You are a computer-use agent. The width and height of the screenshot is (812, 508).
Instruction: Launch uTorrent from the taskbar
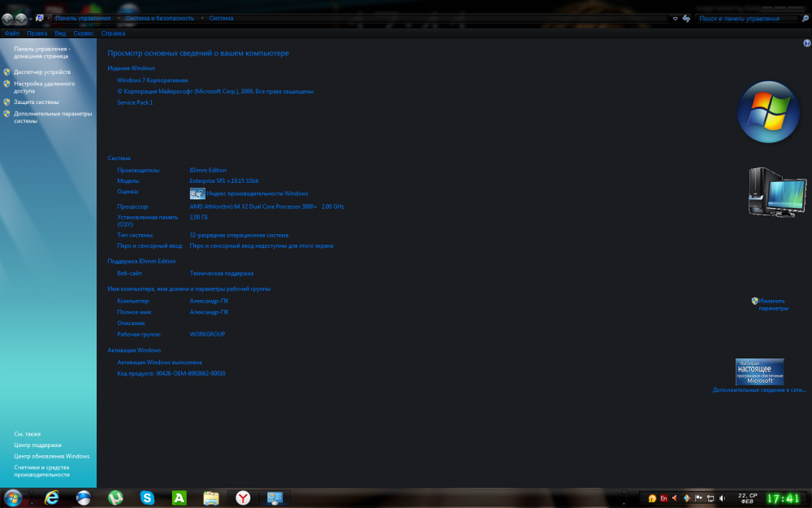(x=116, y=497)
